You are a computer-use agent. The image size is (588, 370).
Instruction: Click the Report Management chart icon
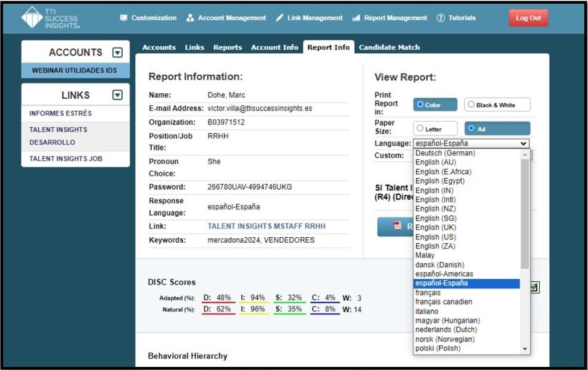356,18
